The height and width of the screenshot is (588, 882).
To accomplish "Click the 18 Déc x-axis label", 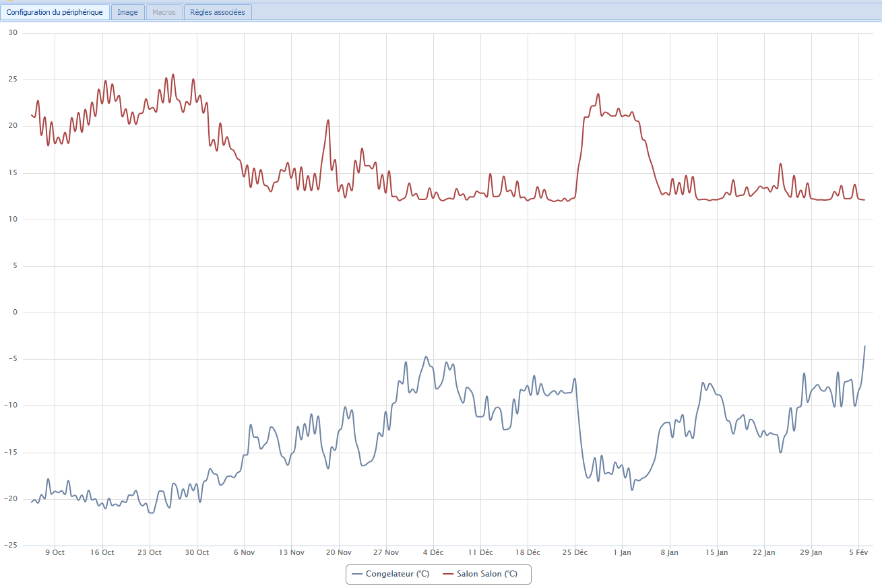I will [528, 552].
